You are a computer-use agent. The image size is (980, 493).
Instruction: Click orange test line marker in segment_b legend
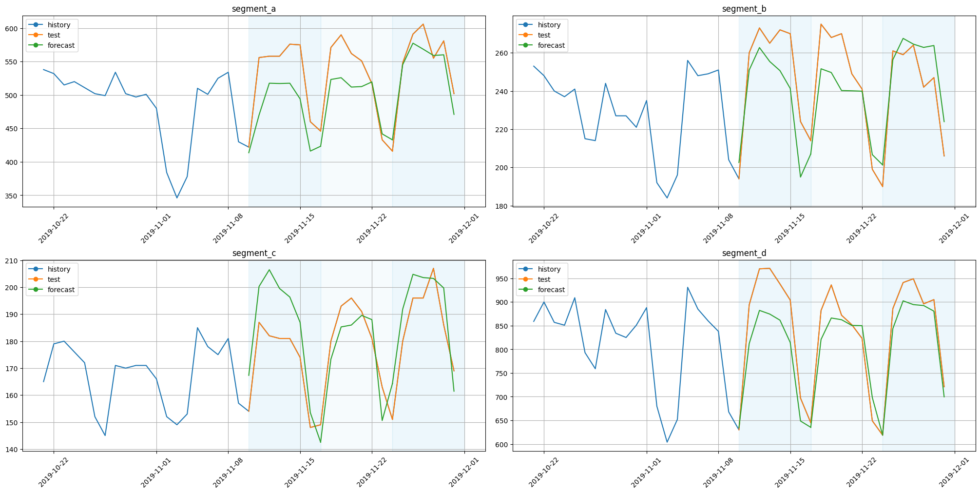point(526,35)
